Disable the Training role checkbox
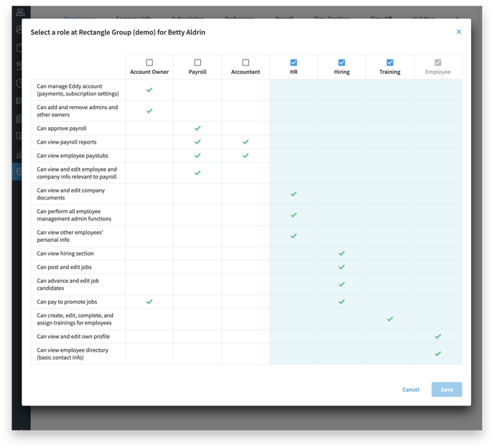The image size is (494, 448). (390, 62)
